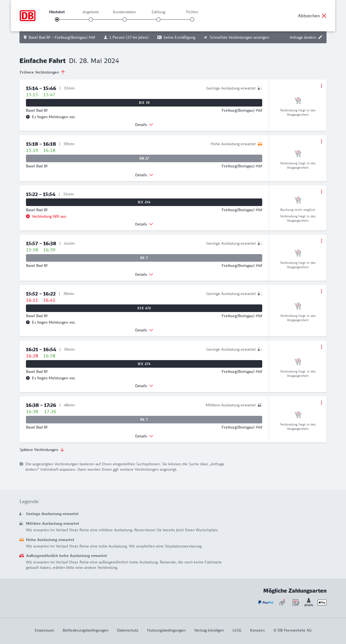The height and width of the screenshot is (644, 346).
Task: Load later connections via Spätere Verbindungen
Action: [x=42, y=450]
